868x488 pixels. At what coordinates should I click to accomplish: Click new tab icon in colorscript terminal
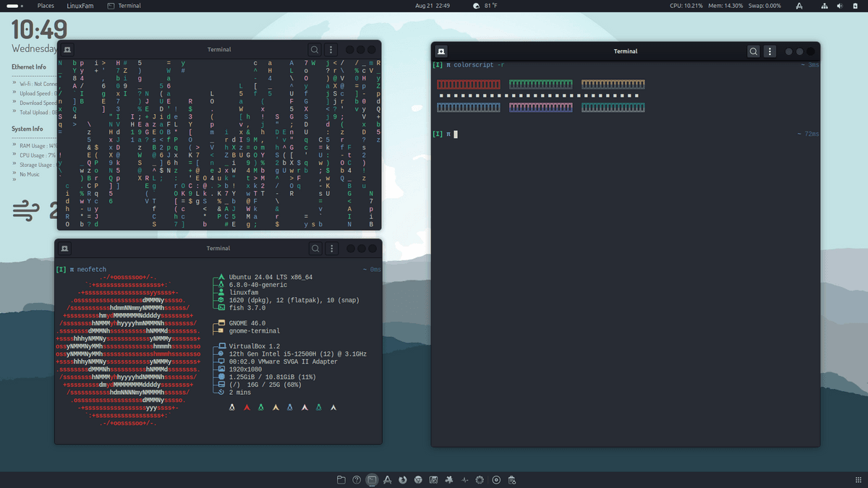[x=441, y=51]
